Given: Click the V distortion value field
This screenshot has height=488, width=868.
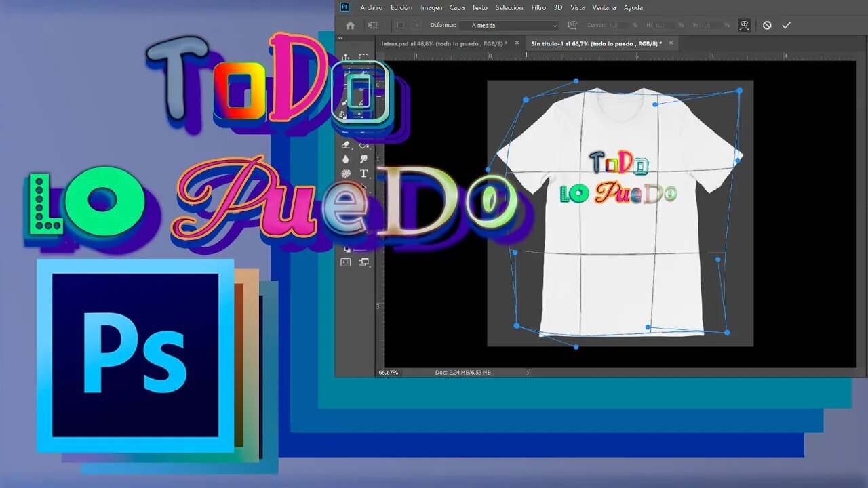Looking at the screenshot, I should [712, 25].
